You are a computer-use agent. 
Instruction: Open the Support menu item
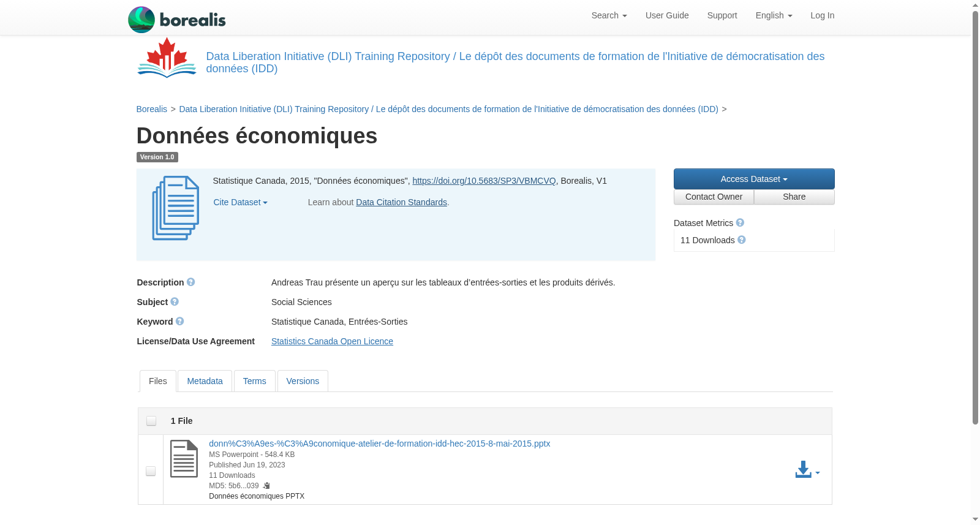[x=722, y=15]
